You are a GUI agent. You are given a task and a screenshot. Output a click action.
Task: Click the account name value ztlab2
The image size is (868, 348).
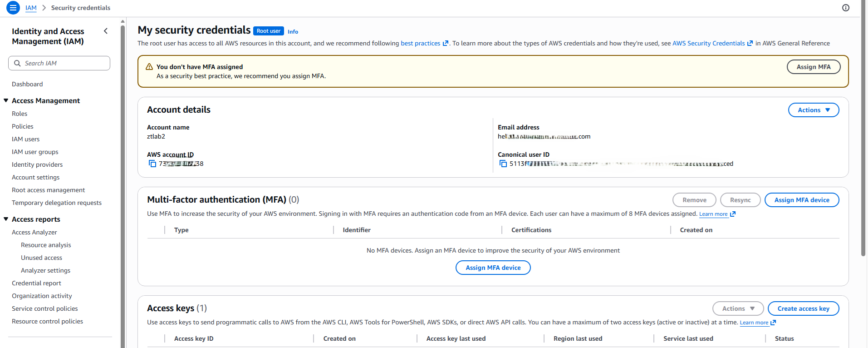click(x=156, y=136)
